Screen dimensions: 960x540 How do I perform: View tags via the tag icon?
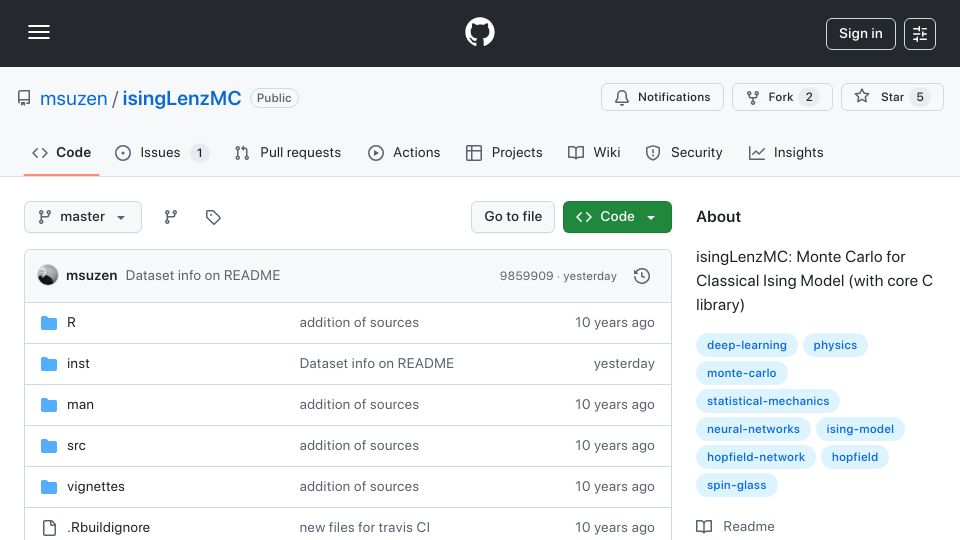213,217
